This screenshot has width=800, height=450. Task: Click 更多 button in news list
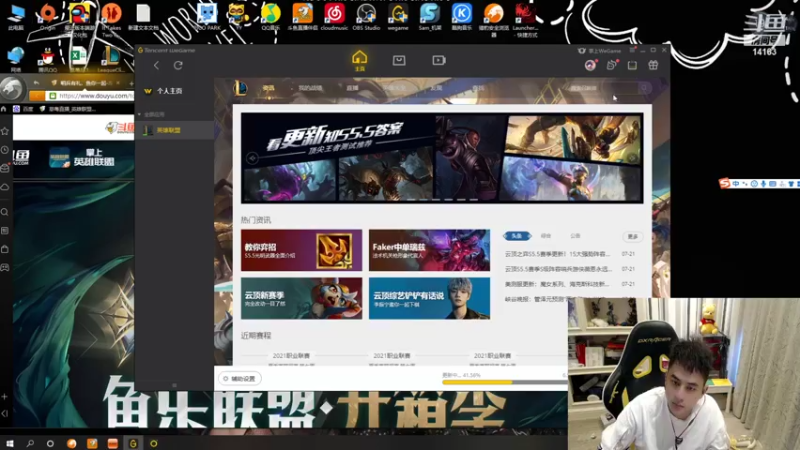(x=633, y=237)
